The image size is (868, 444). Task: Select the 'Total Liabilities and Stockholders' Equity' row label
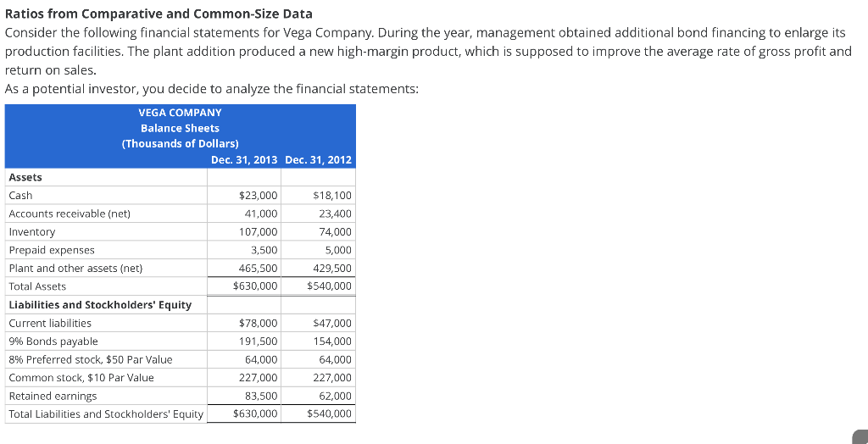pos(106,414)
